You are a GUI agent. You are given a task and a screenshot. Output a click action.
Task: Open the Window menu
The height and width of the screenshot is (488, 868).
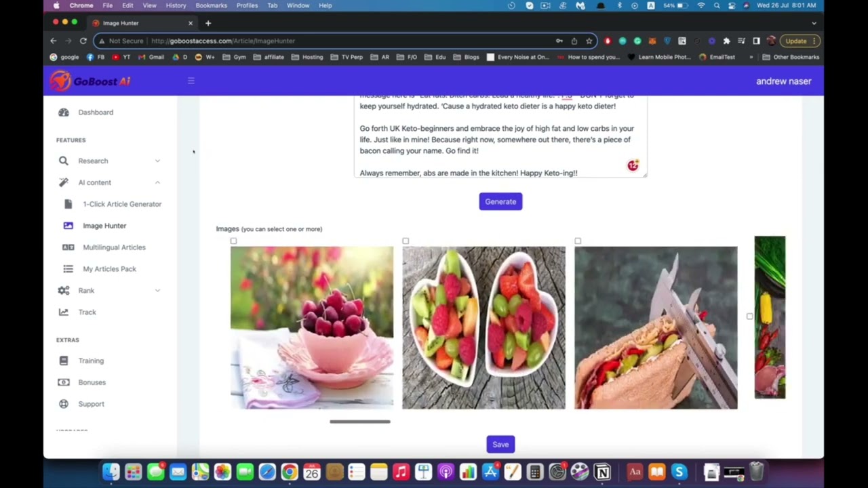(298, 5)
